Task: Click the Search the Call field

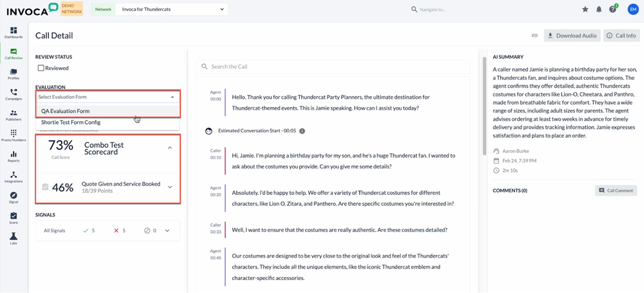Action: pos(335,66)
